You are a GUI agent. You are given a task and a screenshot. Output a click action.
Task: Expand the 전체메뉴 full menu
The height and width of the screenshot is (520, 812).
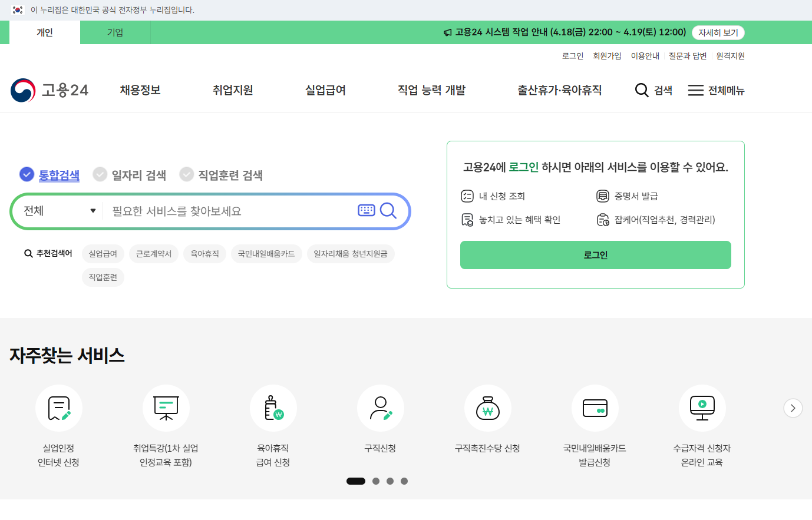point(716,90)
